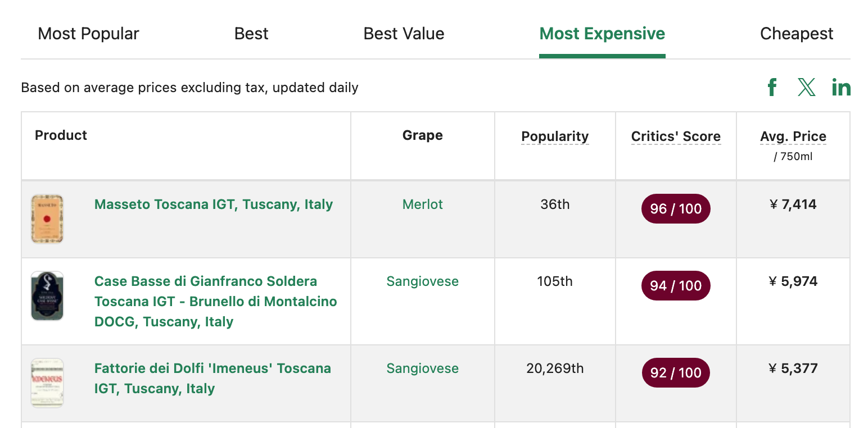Open the Fattorie dei Dolfi Imeneus thumbnail
Screen dimensions: 868x428
(x=47, y=383)
